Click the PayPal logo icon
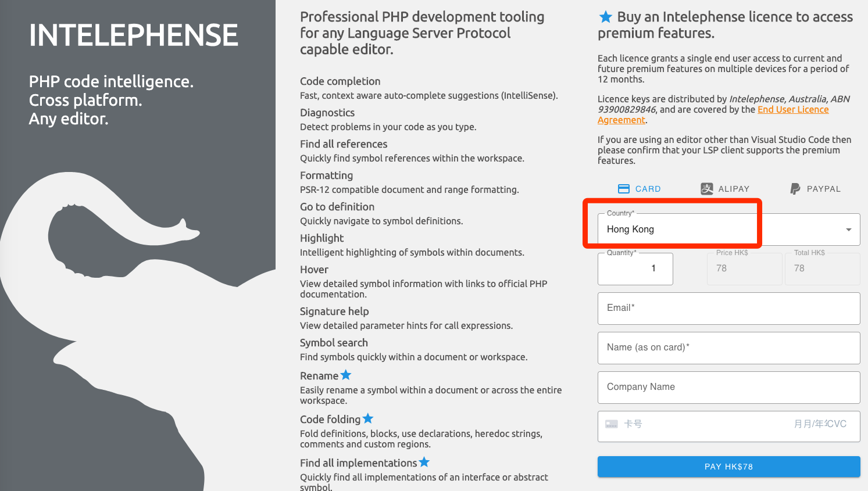 pyautogui.click(x=795, y=189)
